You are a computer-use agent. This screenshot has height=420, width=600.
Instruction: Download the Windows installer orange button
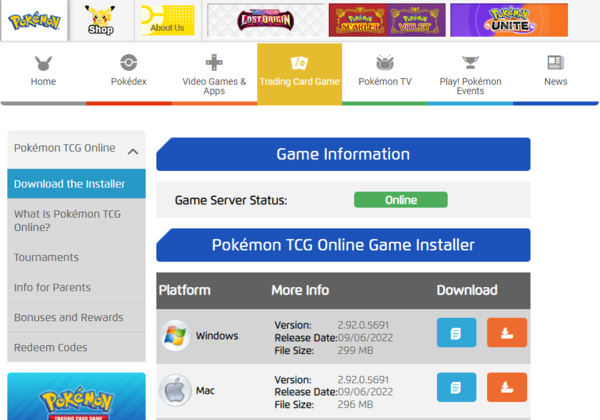coord(507,333)
